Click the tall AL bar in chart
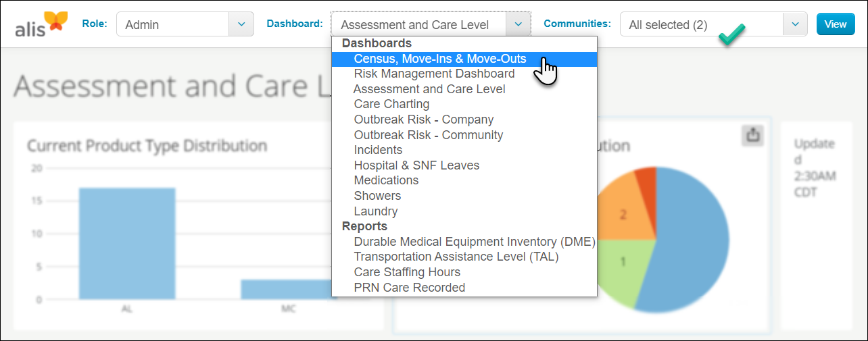The image size is (868, 341). [x=127, y=243]
